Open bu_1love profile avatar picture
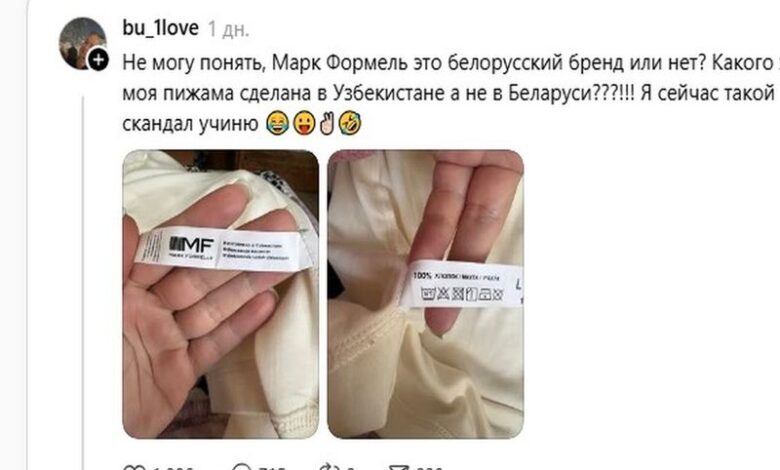The height and width of the screenshot is (470, 780). [83, 43]
